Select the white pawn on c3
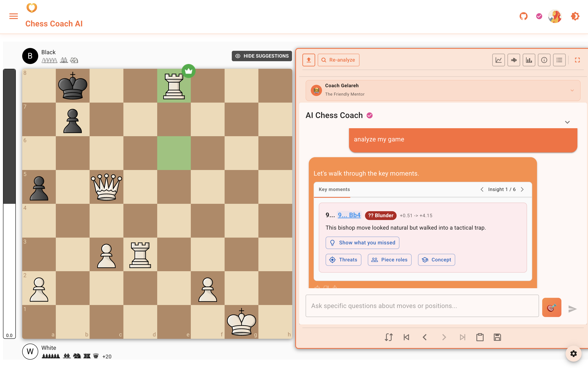The image size is (588, 368). [106, 254]
